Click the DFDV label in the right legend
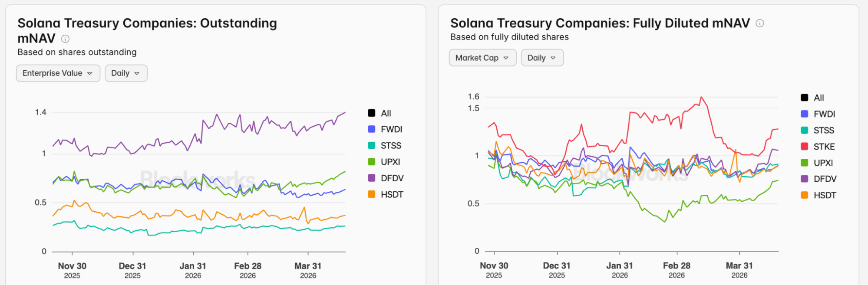The height and width of the screenshot is (285, 868). [x=825, y=179]
